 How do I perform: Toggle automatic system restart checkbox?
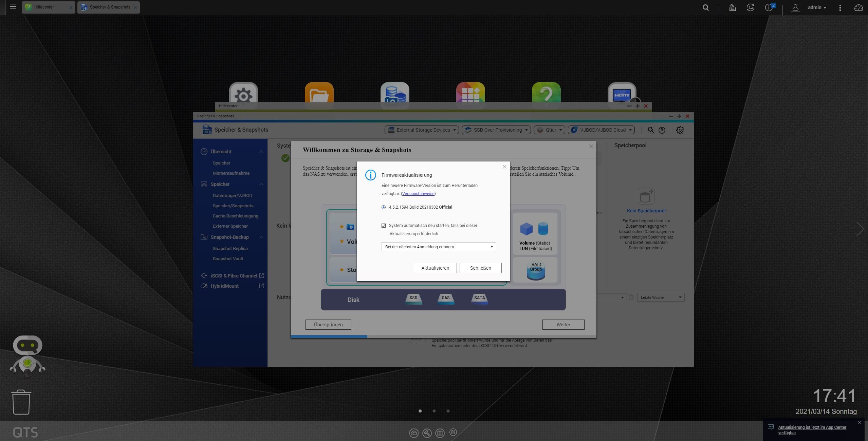tap(384, 226)
